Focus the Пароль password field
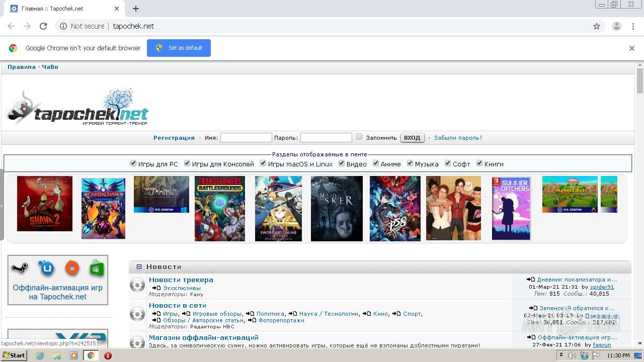 pyautogui.click(x=326, y=138)
